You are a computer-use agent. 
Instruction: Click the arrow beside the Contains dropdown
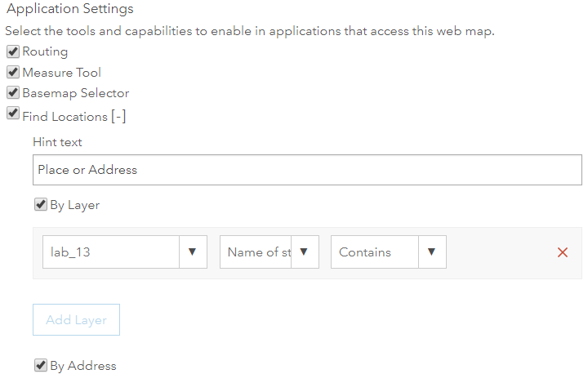click(x=432, y=252)
